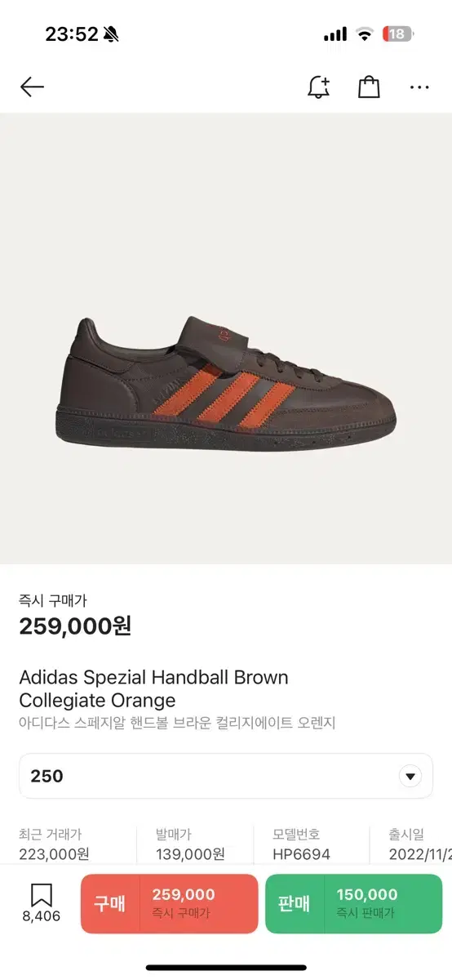Screen dimensions: 452x980
Task: Tap the Wi-Fi status icon
Action: [365, 34]
